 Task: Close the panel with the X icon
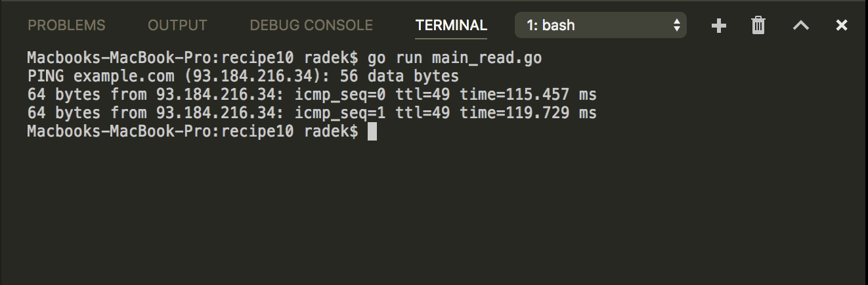(x=842, y=26)
